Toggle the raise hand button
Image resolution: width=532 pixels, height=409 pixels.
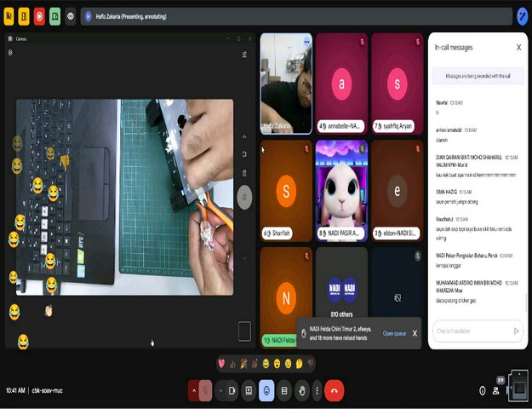300,390
